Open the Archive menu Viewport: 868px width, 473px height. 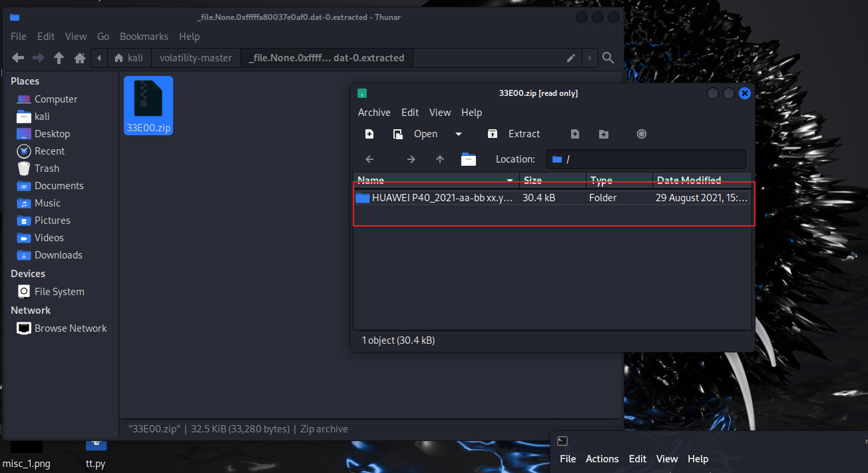pyautogui.click(x=374, y=113)
